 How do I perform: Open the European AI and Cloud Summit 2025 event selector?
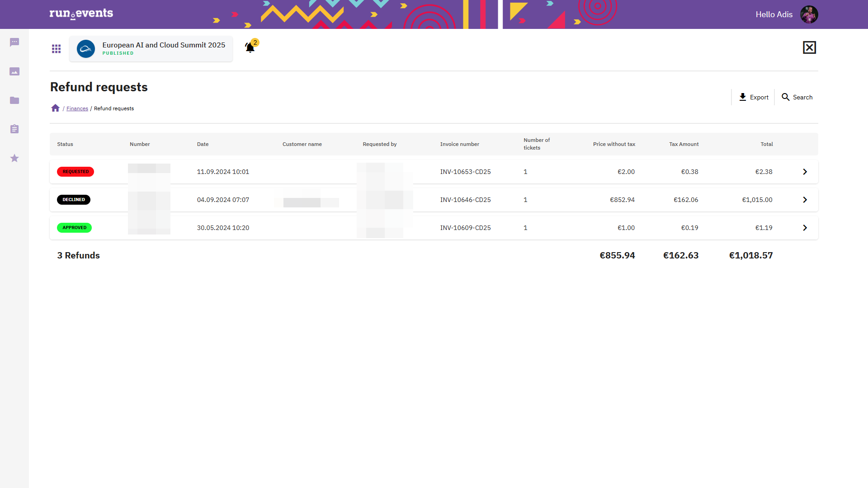tap(151, 49)
